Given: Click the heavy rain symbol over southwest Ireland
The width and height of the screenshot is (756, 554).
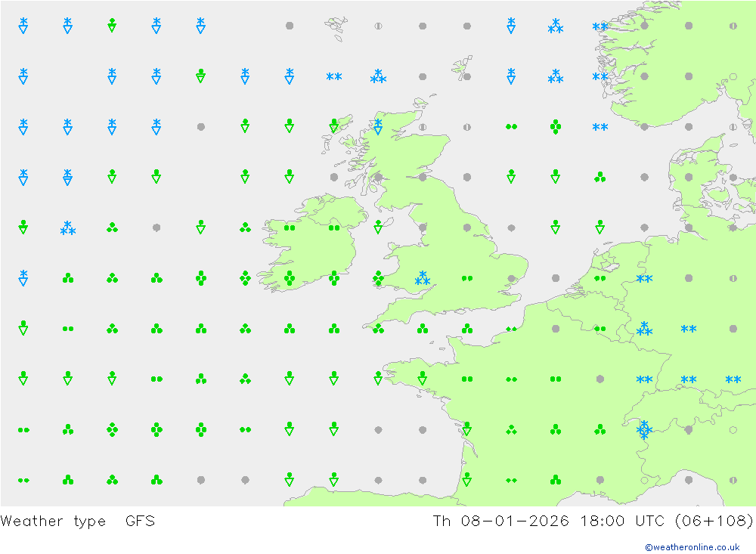Looking at the screenshot, I should [x=290, y=278].
